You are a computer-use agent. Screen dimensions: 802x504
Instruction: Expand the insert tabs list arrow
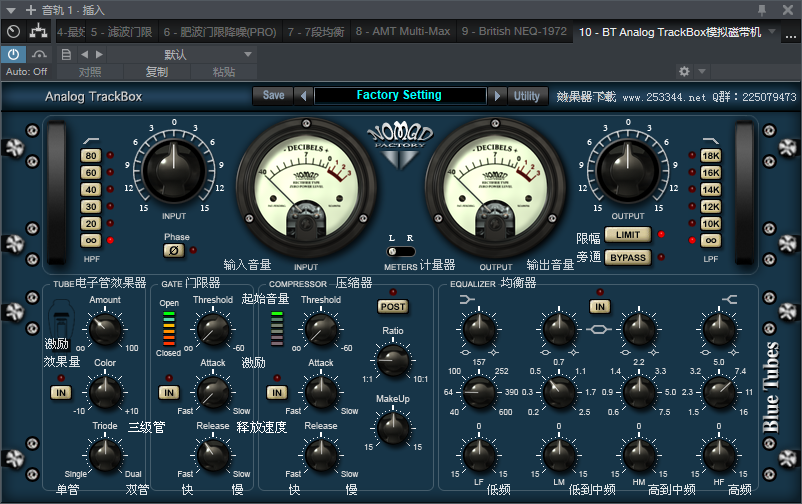[772, 32]
